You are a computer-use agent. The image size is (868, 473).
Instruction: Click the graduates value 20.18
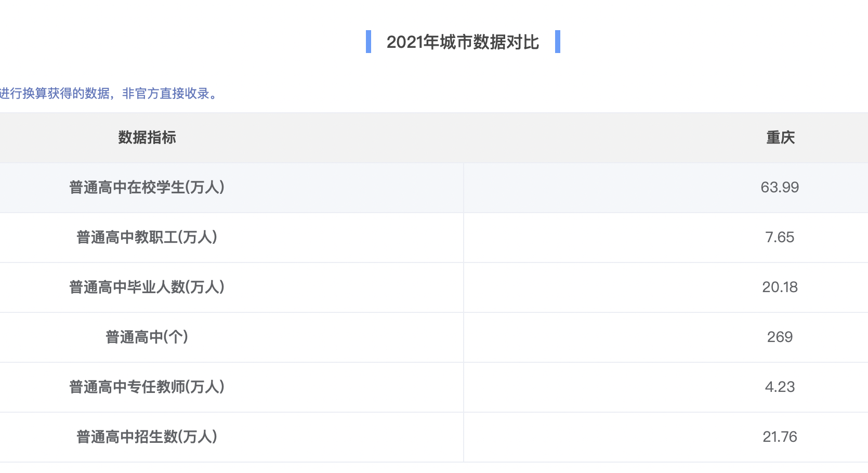(x=780, y=287)
